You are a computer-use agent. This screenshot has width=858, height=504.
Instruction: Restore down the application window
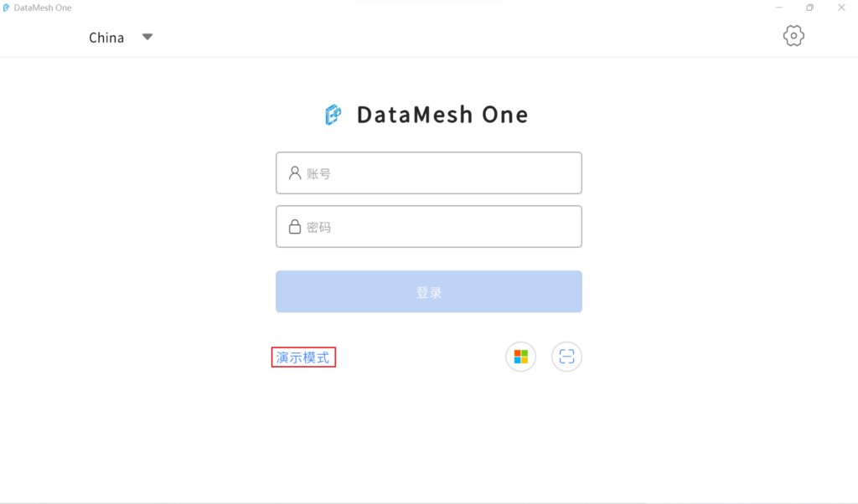tap(810, 8)
